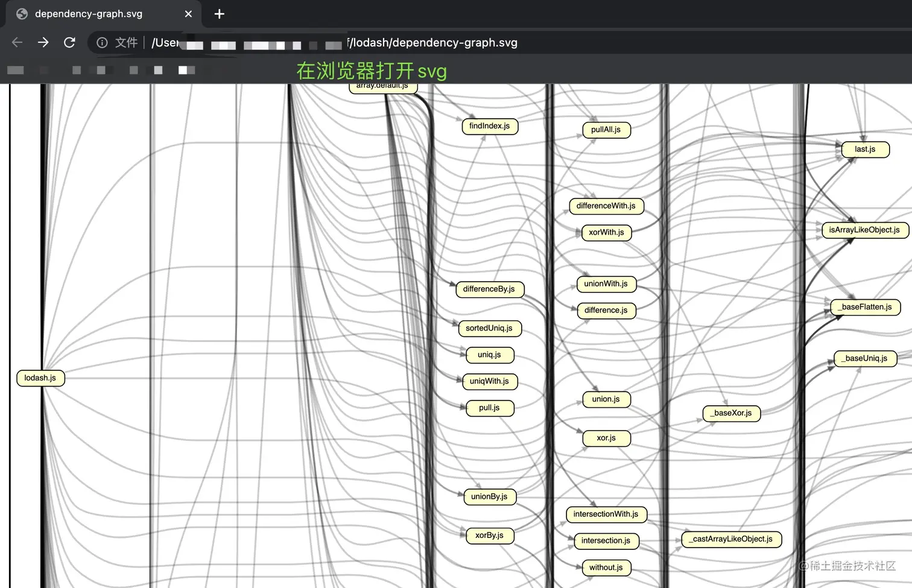Screen dimensions: 912x588
Task: Click the _castArrayLikeObject.js node
Action: pos(731,539)
